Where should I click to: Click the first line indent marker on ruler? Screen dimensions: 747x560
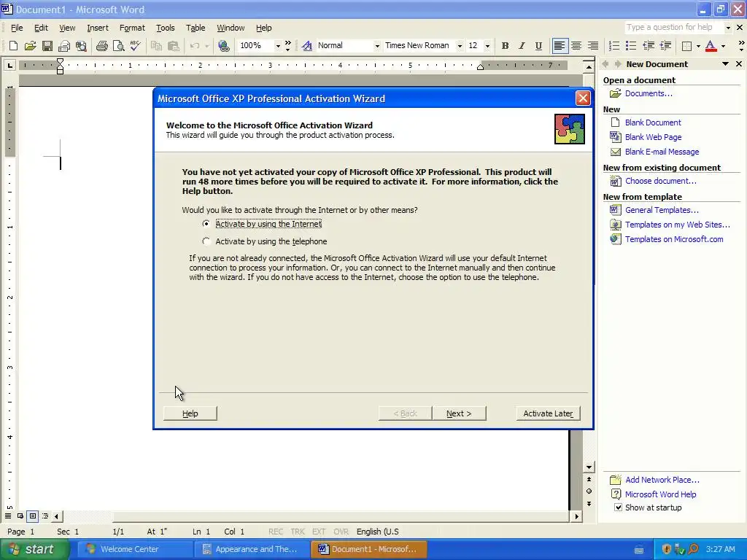click(60, 61)
